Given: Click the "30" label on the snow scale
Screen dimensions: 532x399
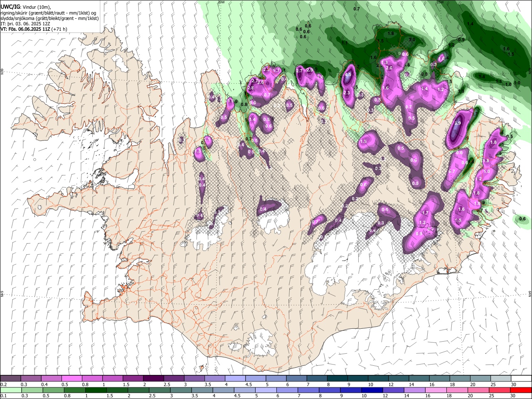Looking at the screenshot, I should pyautogui.click(x=513, y=384).
